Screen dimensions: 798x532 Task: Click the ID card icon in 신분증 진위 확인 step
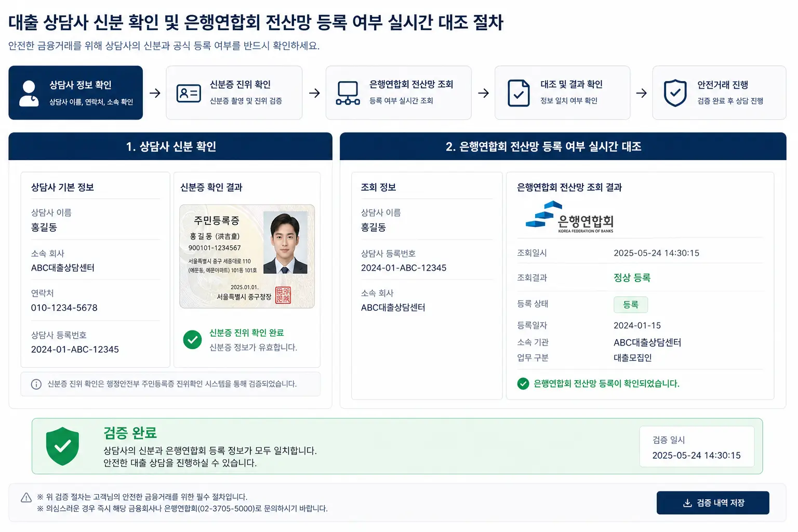[x=189, y=93]
